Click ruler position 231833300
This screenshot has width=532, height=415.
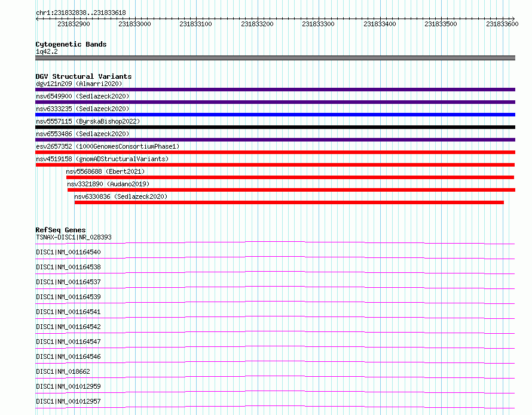(318, 24)
